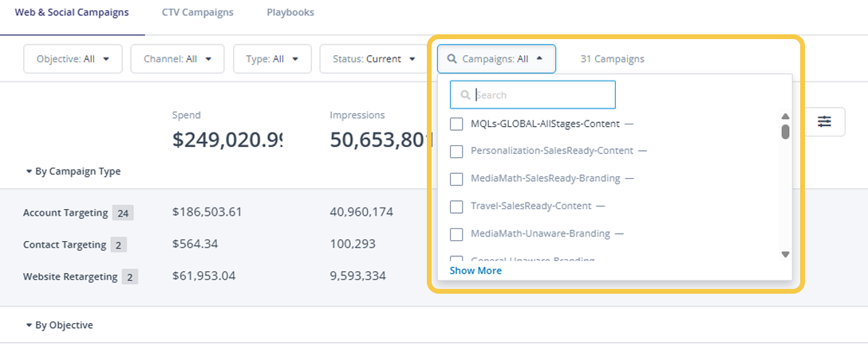Switch to Web & Social Campaigns tab
This screenshot has width=868, height=344.
point(72,12)
